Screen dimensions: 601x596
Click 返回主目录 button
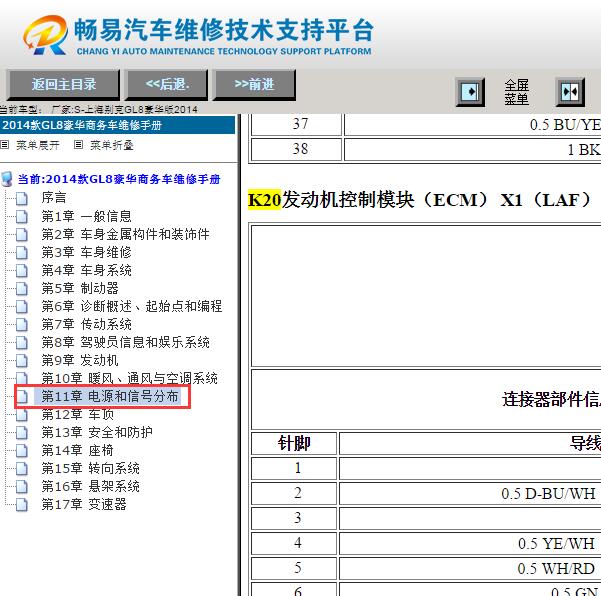coord(63,84)
